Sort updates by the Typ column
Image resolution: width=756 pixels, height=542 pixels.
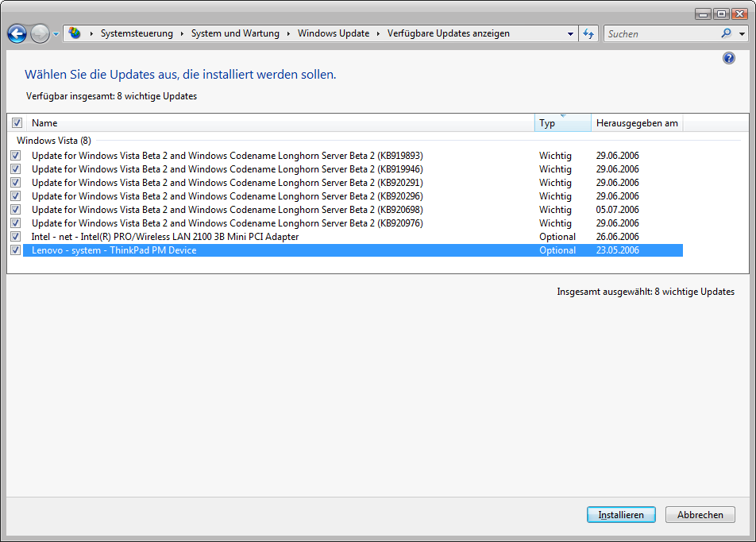click(562, 123)
